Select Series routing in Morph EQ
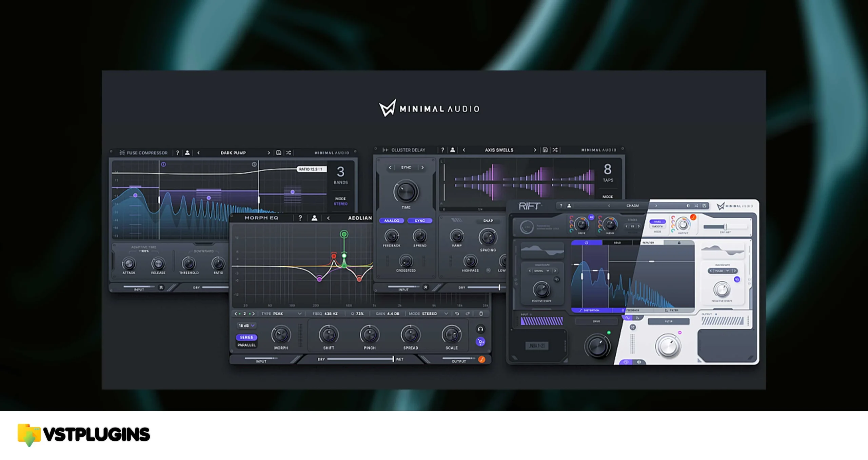 [x=246, y=337]
